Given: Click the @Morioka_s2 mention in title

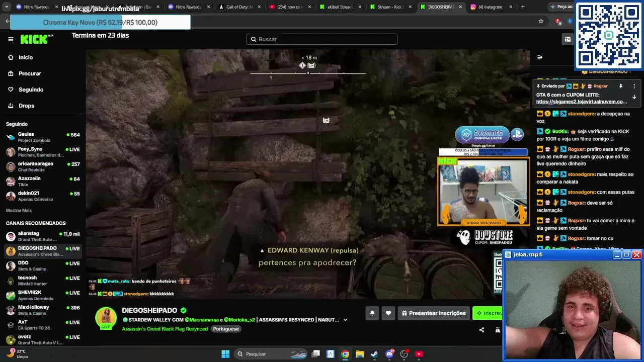Looking at the screenshot, I should pyautogui.click(x=239, y=320).
